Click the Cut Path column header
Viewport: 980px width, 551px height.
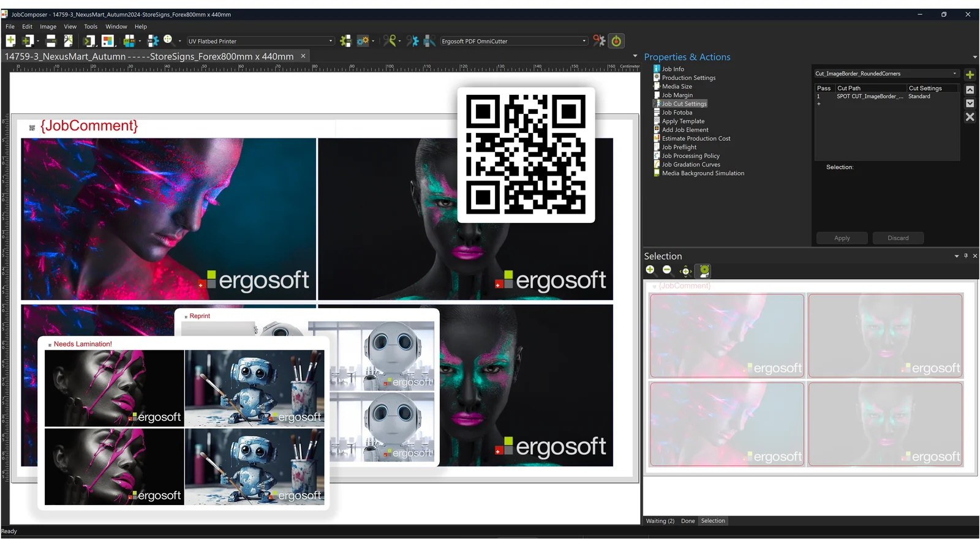pyautogui.click(x=870, y=88)
